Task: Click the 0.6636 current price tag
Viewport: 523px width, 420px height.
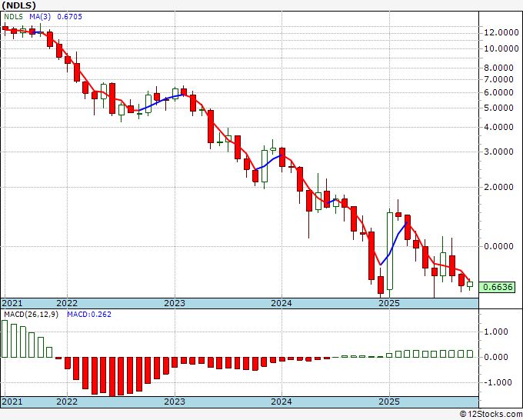Action: click(x=498, y=287)
